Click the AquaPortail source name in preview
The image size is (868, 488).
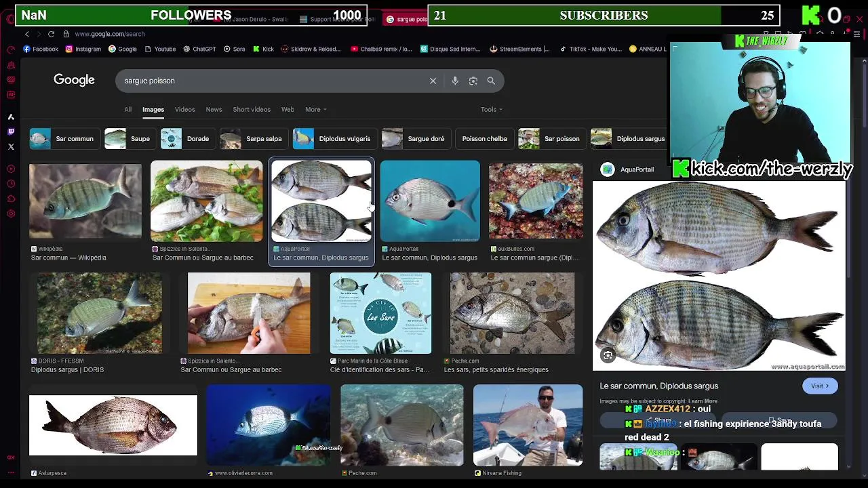click(637, 169)
